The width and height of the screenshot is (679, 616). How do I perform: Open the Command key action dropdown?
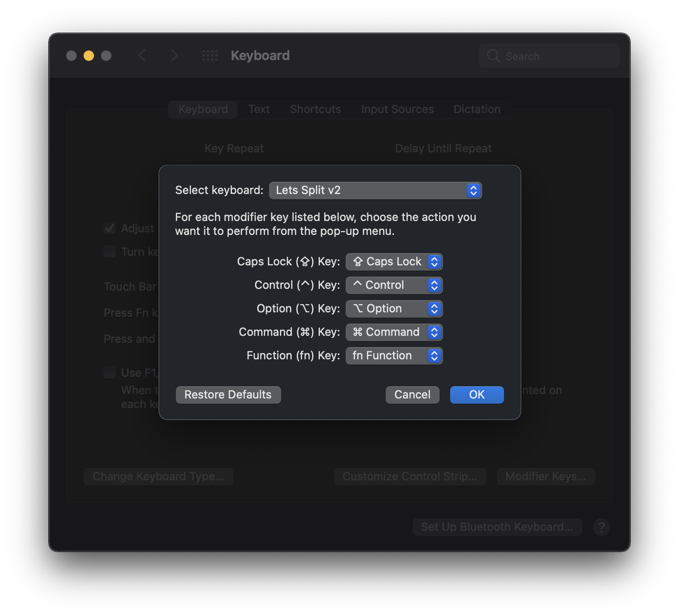click(394, 332)
